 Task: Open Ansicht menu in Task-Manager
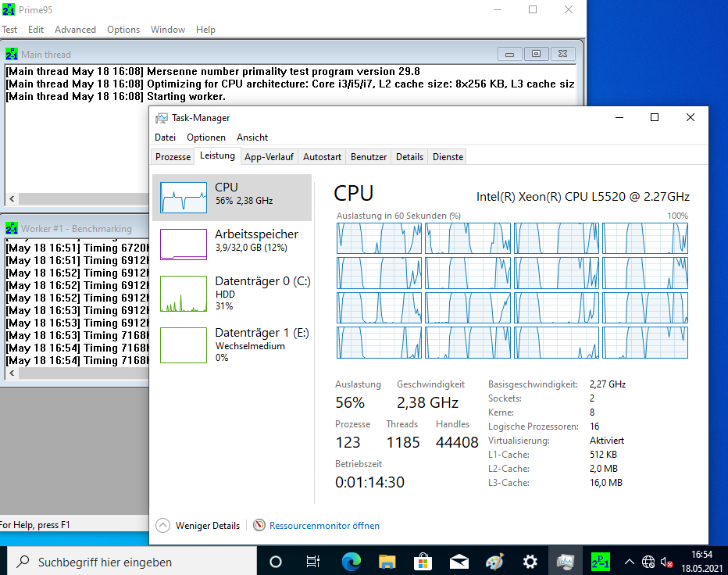pyautogui.click(x=252, y=137)
